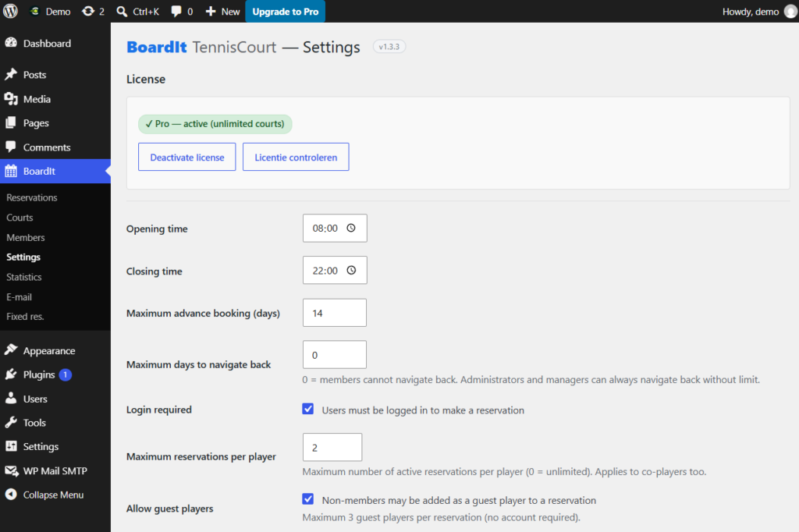Click the WP Mail SMTP envelope icon

[11, 471]
